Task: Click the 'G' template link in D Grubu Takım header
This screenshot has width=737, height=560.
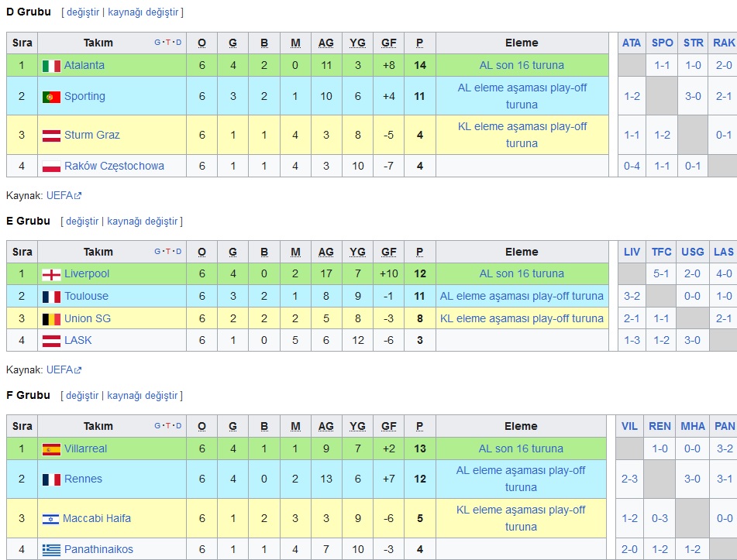Action: coord(157,43)
